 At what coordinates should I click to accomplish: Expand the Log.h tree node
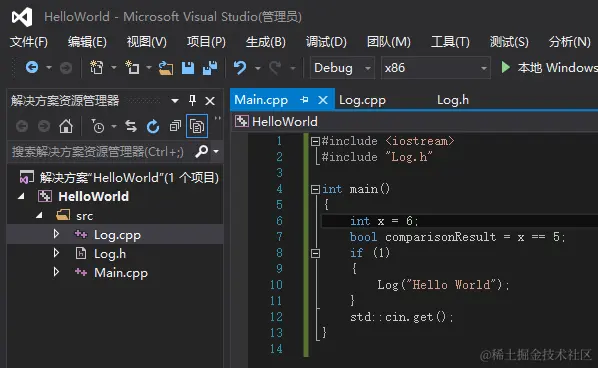pos(56,253)
